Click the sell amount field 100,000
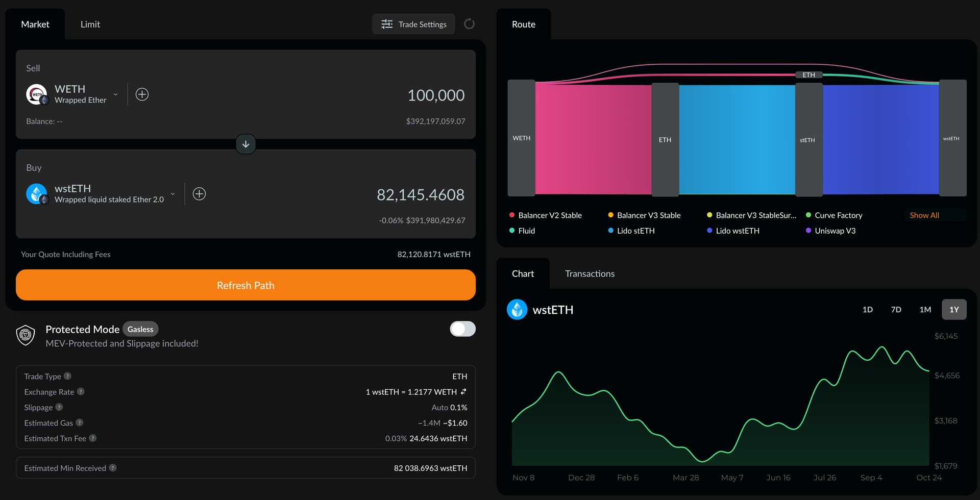 436,95
